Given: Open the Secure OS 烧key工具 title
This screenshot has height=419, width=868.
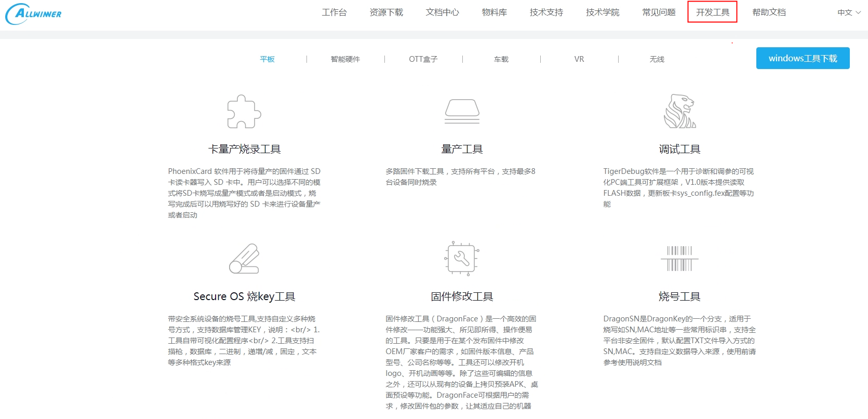Looking at the screenshot, I should [x=244, y=296].
